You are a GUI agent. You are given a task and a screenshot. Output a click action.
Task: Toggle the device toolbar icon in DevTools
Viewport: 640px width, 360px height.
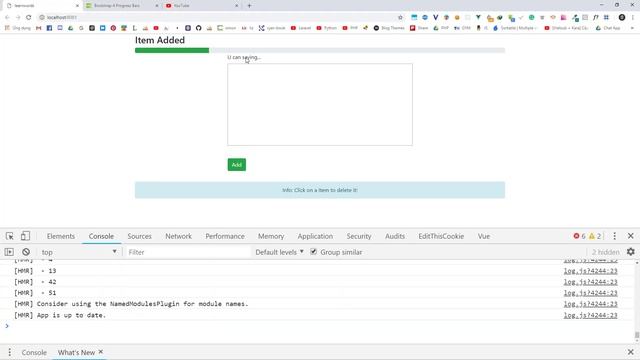click(25, 236)
